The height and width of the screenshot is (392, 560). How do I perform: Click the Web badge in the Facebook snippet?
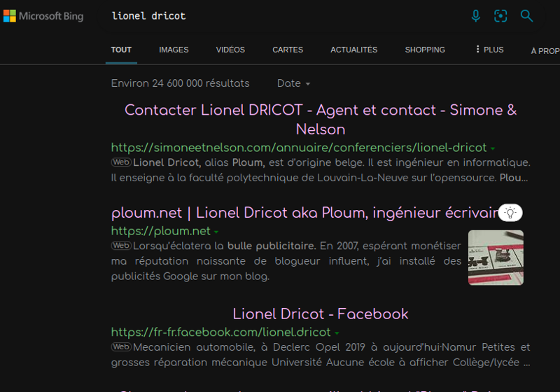point(121,346)
